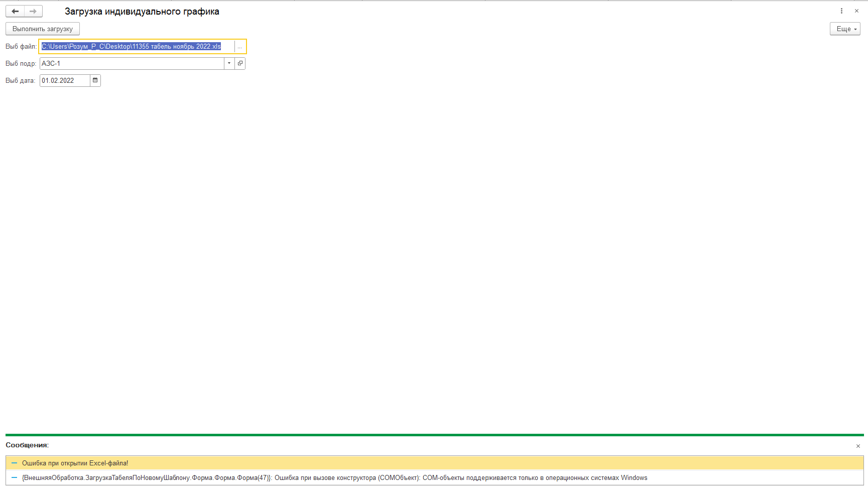Close the Загрузка индивидуального графика form
Viewport: 868px width, 489px height.
tap(856, 11)
